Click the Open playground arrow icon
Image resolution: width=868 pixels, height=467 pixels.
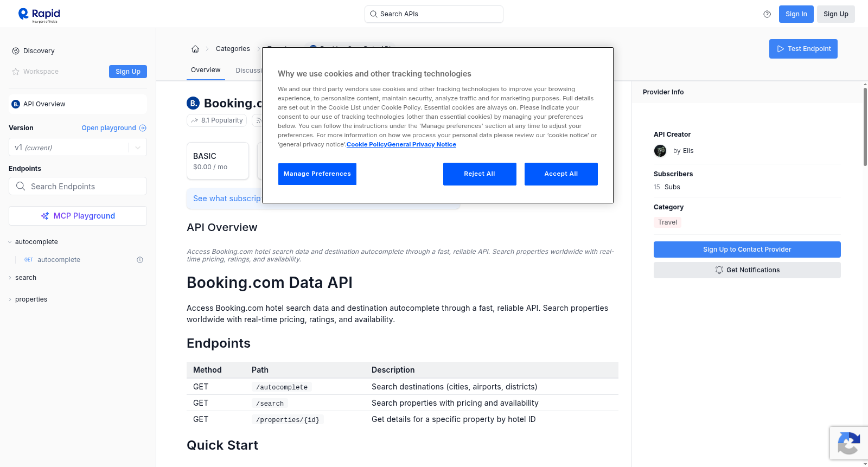(143, 128)
